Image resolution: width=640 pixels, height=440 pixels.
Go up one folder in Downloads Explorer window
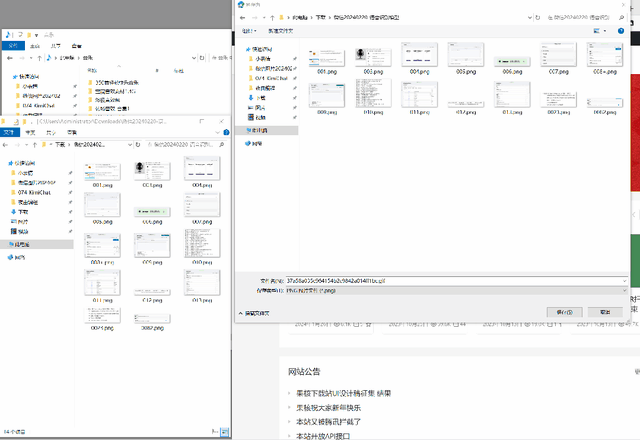pyautogui.click(x=35, y=144)
